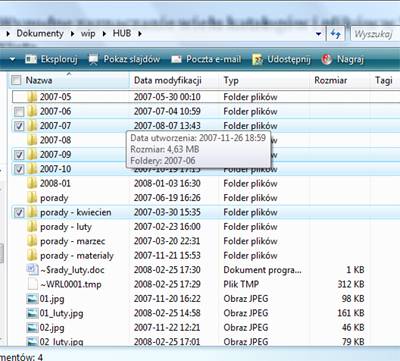Click the refresh arrows next to address bar
The image size is (400, 361).
(x=335, y=34)
